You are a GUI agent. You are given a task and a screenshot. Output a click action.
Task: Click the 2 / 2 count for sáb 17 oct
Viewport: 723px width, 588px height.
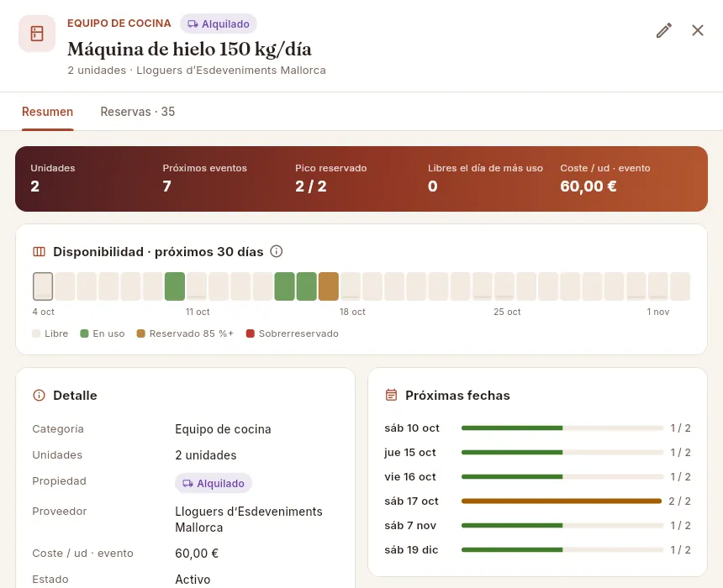coord(679,501)
